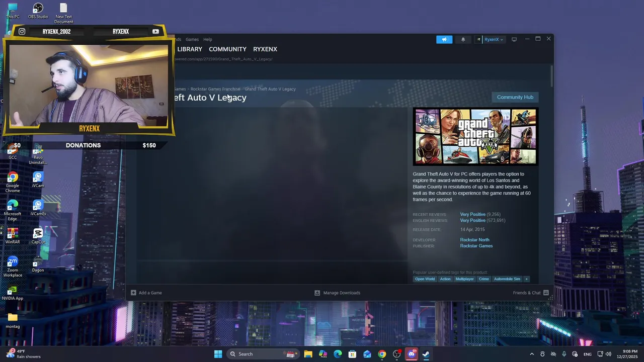
Task: Open recent reviews Very Positive link
Action: [x=472, y=214]
